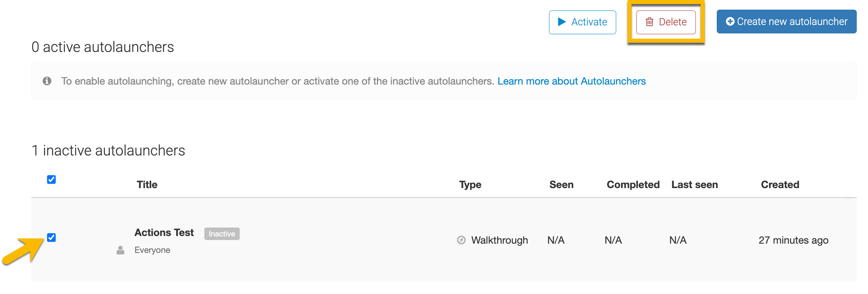Sort by the Title column header
Viewport: 868px width, 294px height.
click(147, 184)
